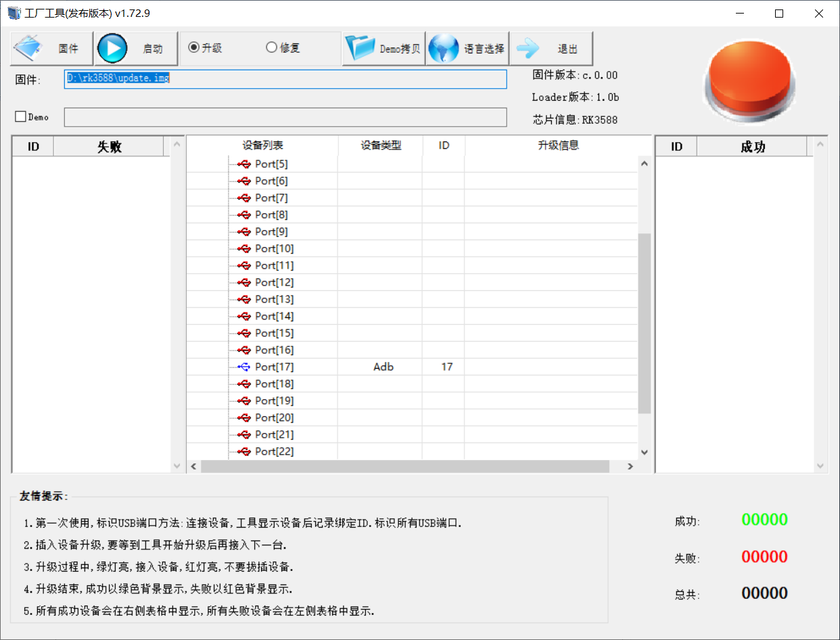
Task: Click the ID header in failure table
Action: (33, 147)
